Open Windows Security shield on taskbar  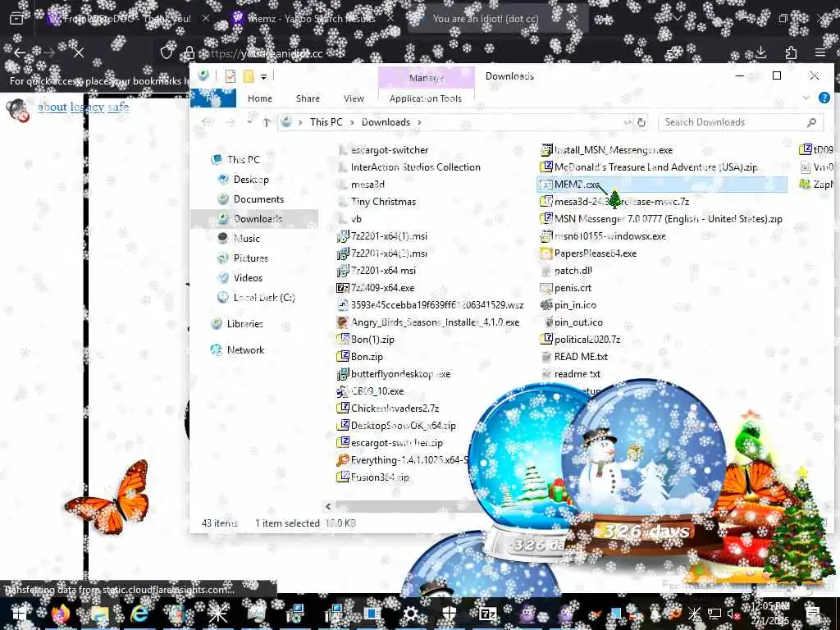click(x=449, y=614)
